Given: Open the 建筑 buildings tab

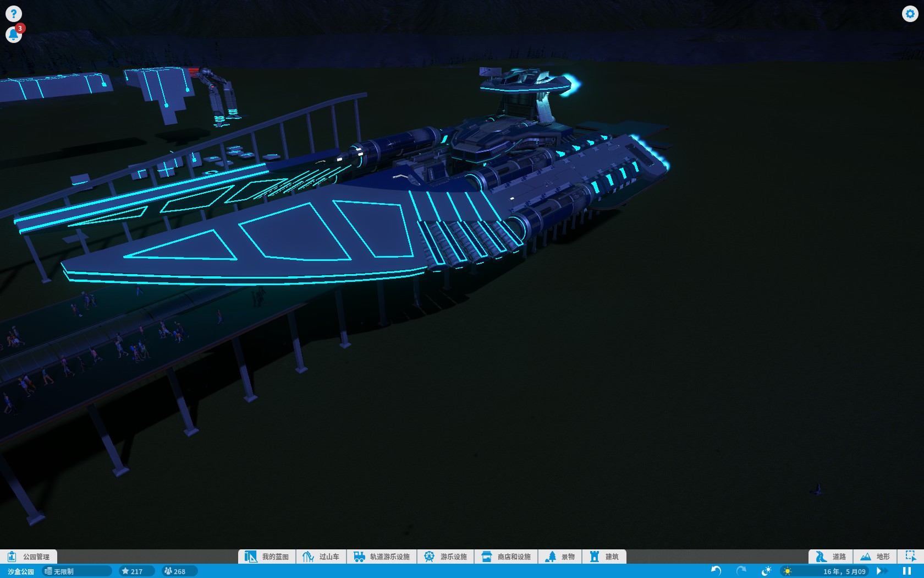Looking at the screenshot, I should point(604,557).
